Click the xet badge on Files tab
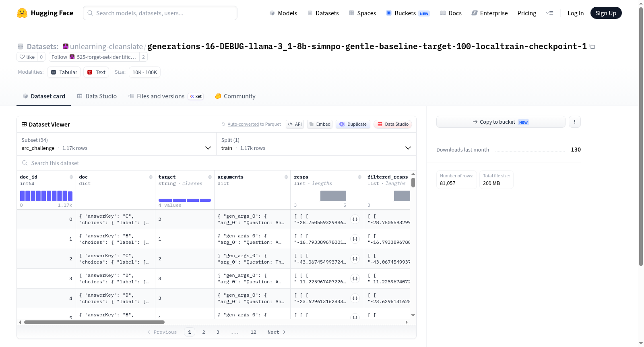Viewport: 644px width, 347px height. pos(196,96)
